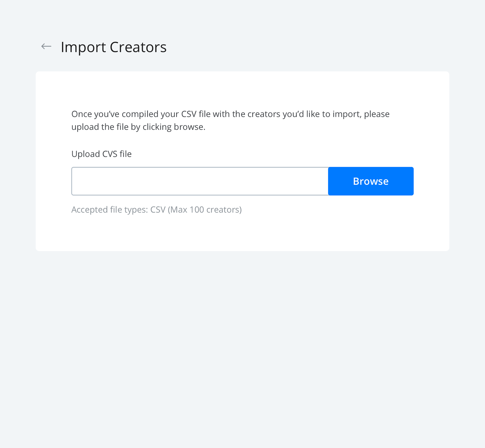Click the word Import in the heading
Viewport: 485px width, 448px height.
(83, 47)
